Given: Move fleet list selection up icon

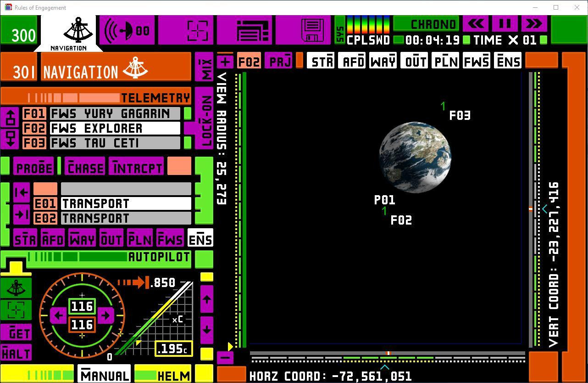Looking at the screenshot, I should pos(10,117).
